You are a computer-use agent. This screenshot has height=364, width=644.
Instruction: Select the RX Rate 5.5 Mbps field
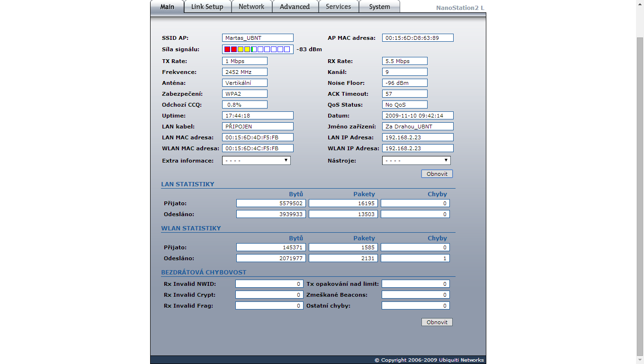[x=405, y=61]
